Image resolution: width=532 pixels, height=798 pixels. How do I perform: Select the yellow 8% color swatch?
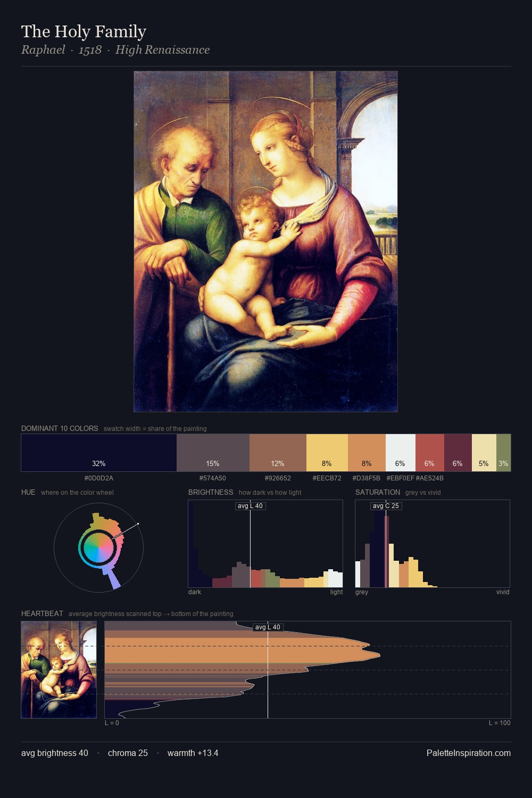tap(327, 453)
